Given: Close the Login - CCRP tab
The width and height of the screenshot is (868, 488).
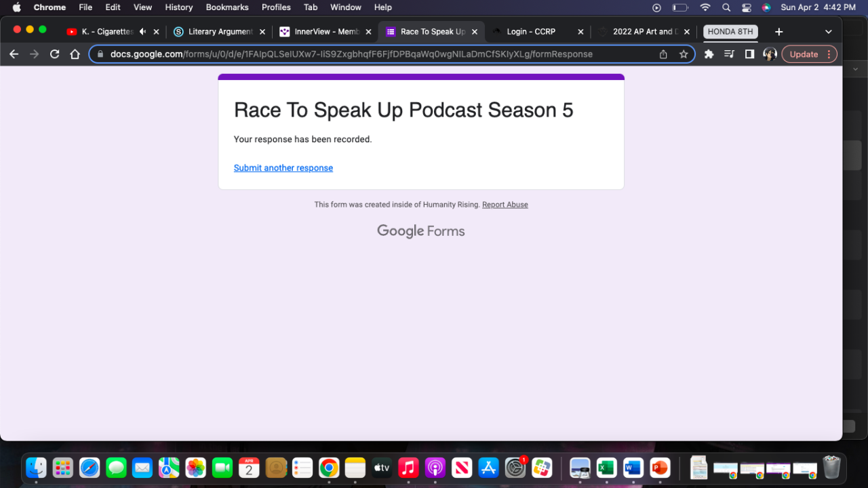Looking at the screenshot, I should [580, 32].
